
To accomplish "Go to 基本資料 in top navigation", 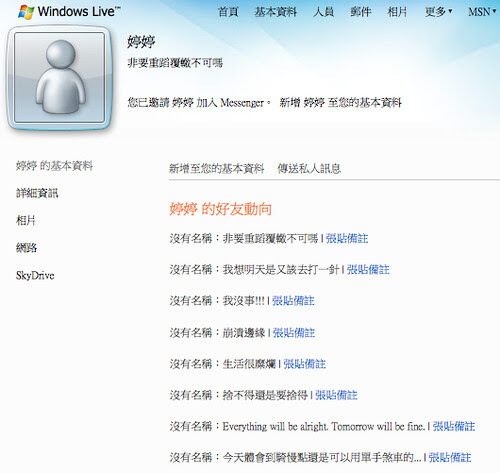I will (275, 12).
